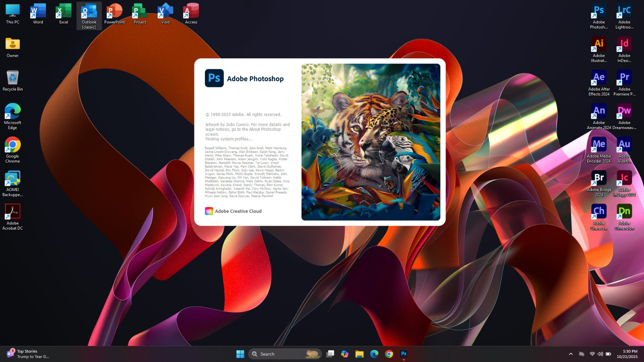
Task: Select the Adobe Photoshop desktop shortcut
Action: tap(599, 16)
